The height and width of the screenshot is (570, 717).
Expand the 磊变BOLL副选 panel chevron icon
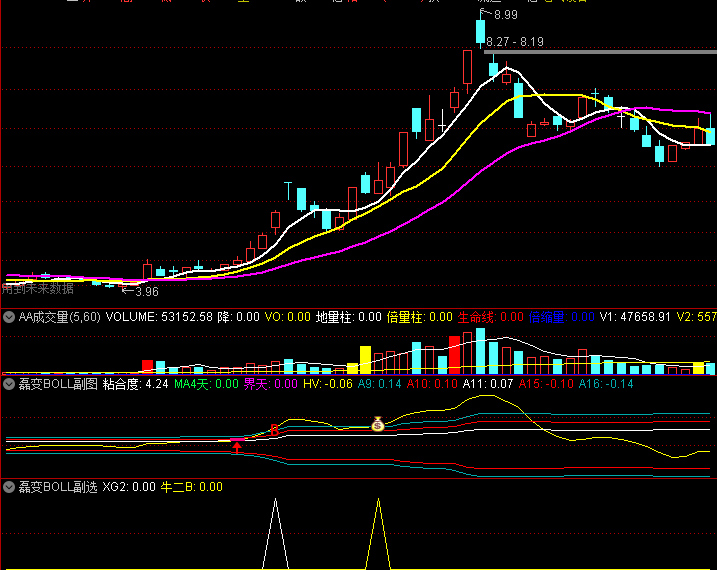tap(9, 487)
